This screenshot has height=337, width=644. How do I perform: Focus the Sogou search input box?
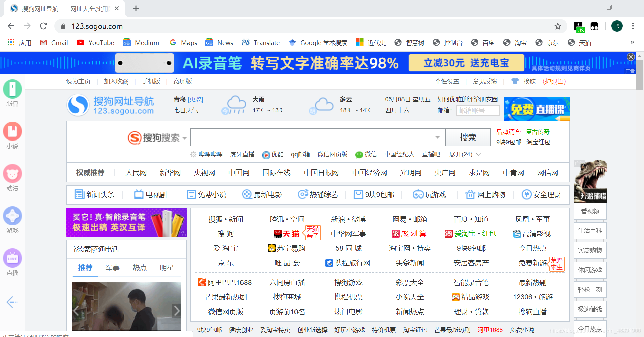318,137
